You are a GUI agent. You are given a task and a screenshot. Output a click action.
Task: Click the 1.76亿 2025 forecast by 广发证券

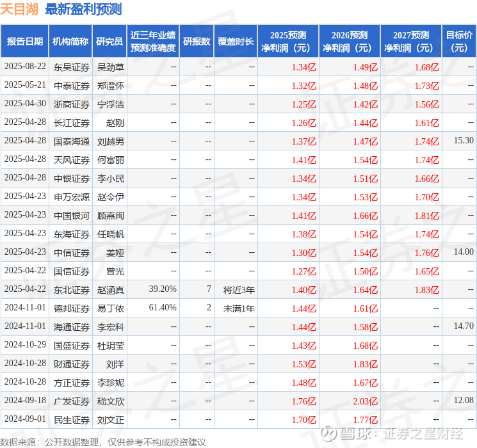[x=304, y=401]
